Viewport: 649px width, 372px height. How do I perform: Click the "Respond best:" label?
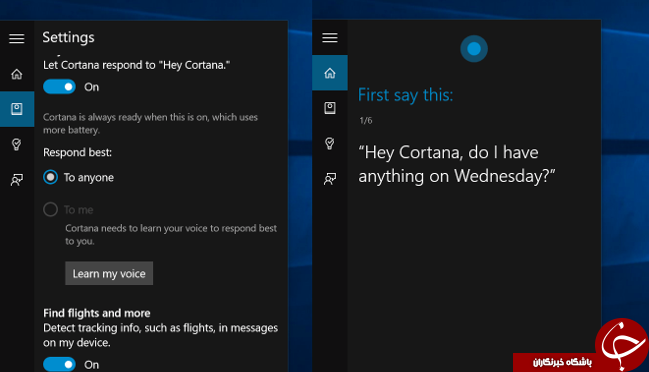pyautogui.click(x=77, y=152)
